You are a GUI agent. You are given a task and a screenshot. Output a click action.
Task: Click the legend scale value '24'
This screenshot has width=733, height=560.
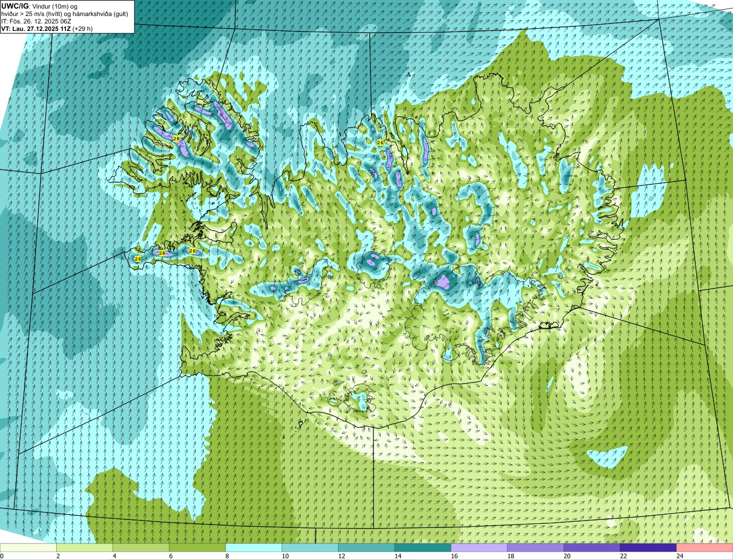click(x=679, y=556)
